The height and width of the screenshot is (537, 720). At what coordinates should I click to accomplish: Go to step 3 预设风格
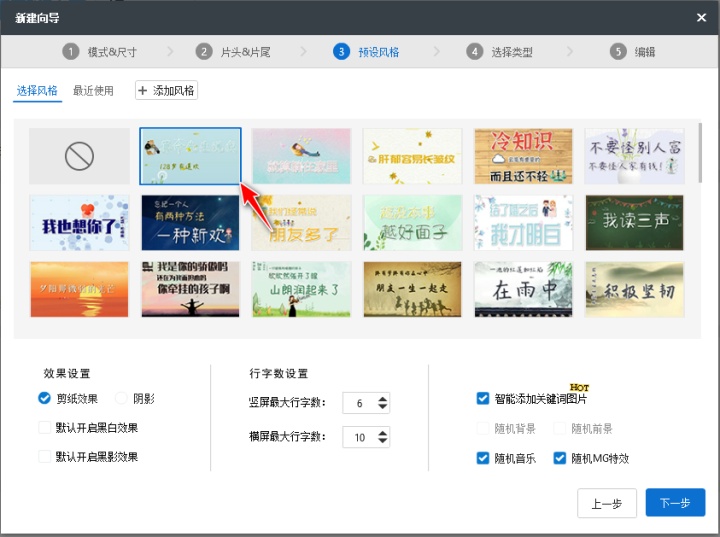coord(366,51)
